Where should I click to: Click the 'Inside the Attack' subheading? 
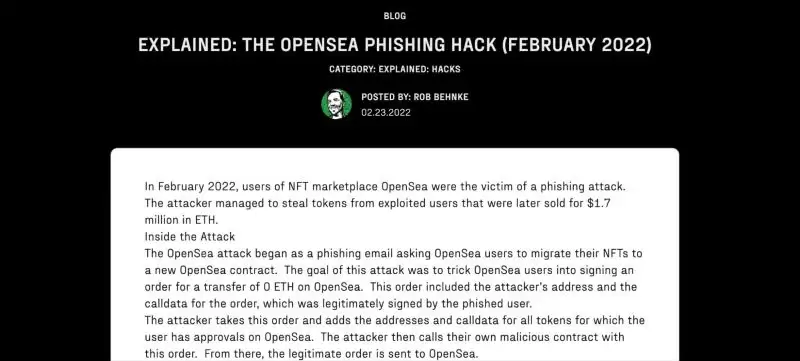[190, 237]
